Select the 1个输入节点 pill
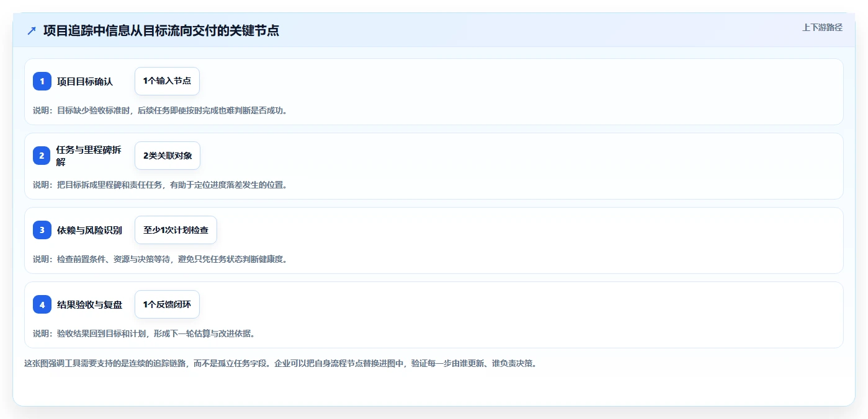The height and width of the screenshot is (419, 868). coord(167,81)
